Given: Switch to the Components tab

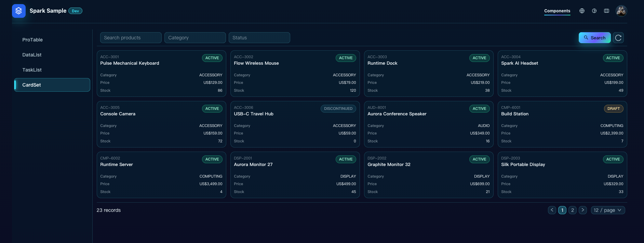Looking at the screenshot, I should 557,11.
